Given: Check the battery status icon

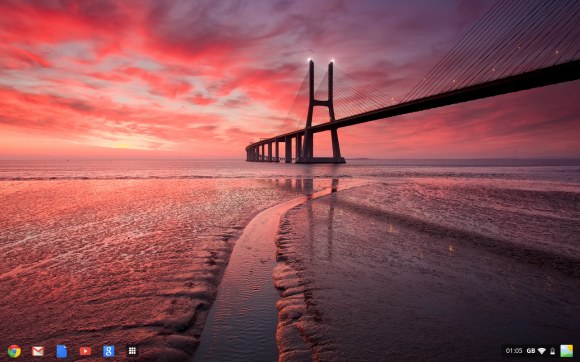Looking at the screenshot, I should 553,351.
